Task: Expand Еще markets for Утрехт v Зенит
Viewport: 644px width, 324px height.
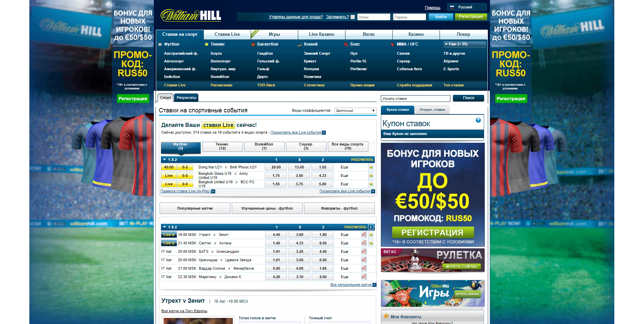Action: coord(344,235)
